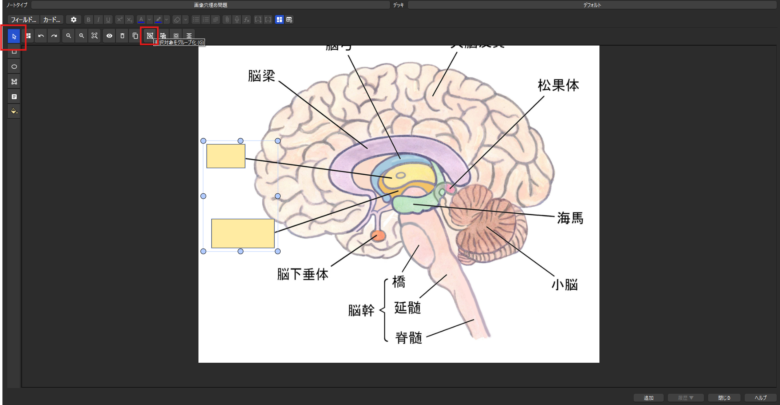Select the upper yellow mask rectangle
The width and height of the screenshot is (780, 405).
point(226,156)
